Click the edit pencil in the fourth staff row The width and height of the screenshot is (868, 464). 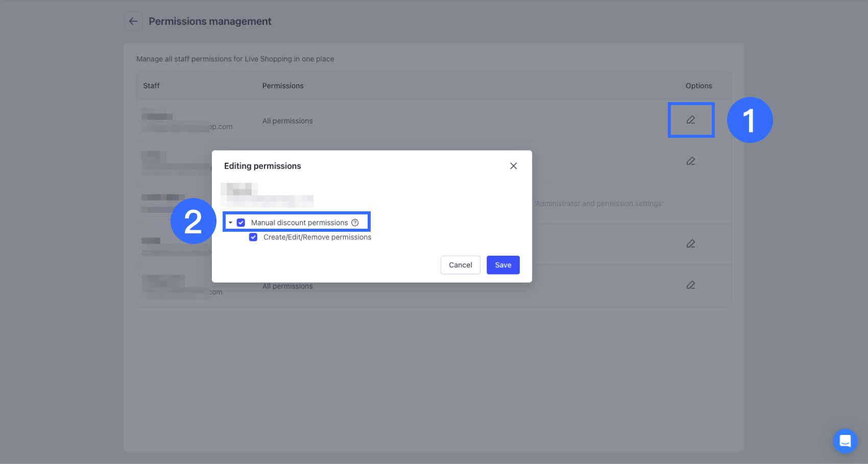click(691, 244)
